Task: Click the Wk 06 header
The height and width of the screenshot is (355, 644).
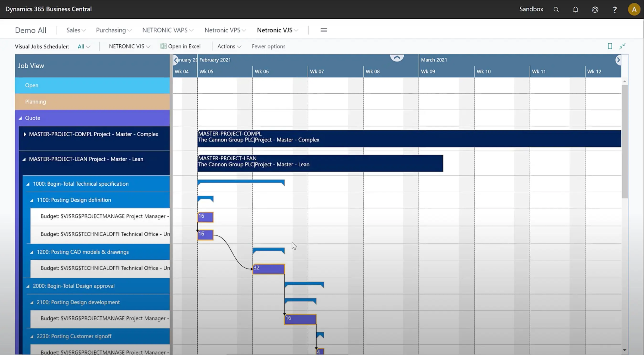Action: [280, 72]
